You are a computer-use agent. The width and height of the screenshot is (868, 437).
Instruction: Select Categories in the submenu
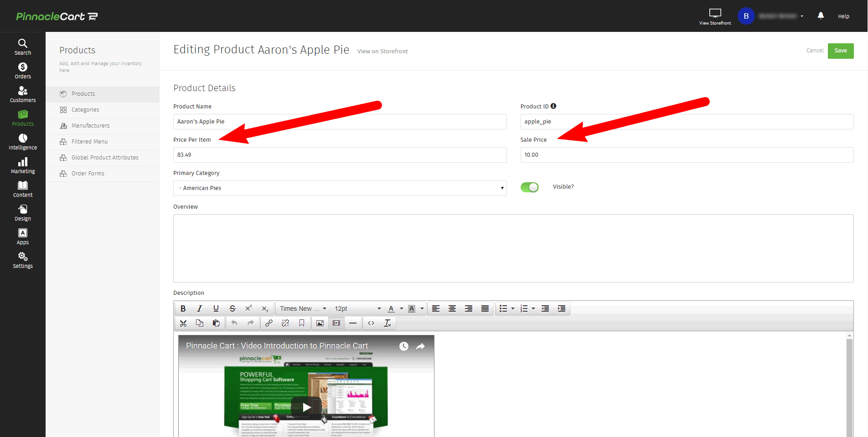pos(103,110)
